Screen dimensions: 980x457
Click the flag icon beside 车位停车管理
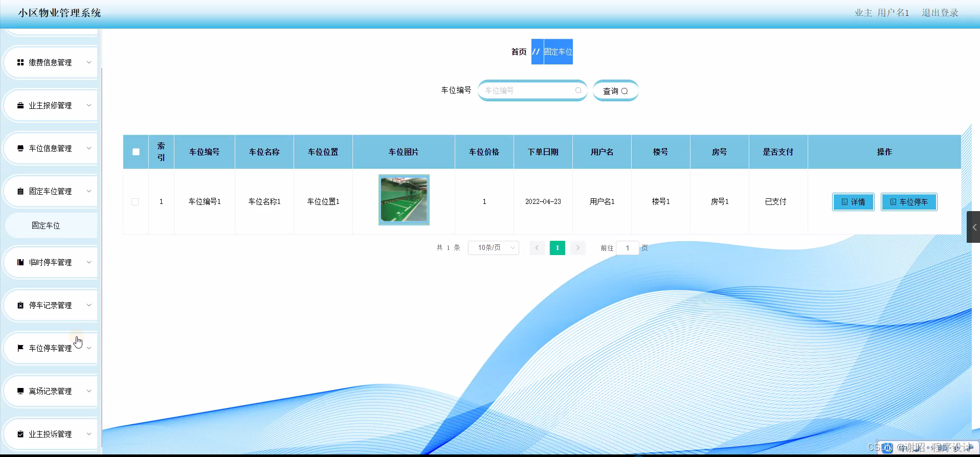tap(20, 348)
